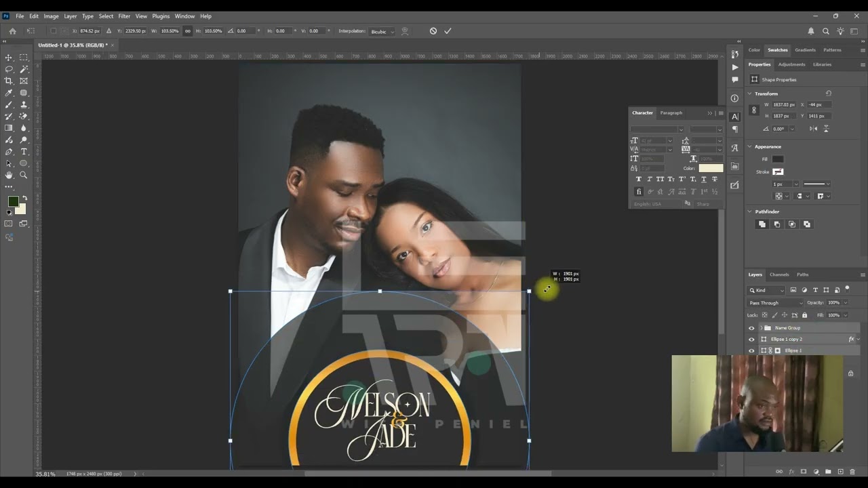Viewport: 868px width, 488px height.
Task: Toggle lock all in Layers panel
Action: click(x=805, y=315)
